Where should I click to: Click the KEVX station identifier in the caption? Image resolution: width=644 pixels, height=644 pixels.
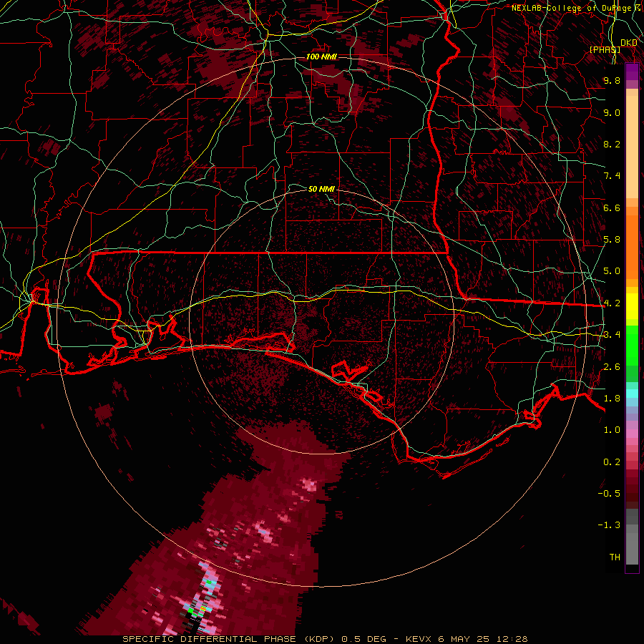[418, 639]
